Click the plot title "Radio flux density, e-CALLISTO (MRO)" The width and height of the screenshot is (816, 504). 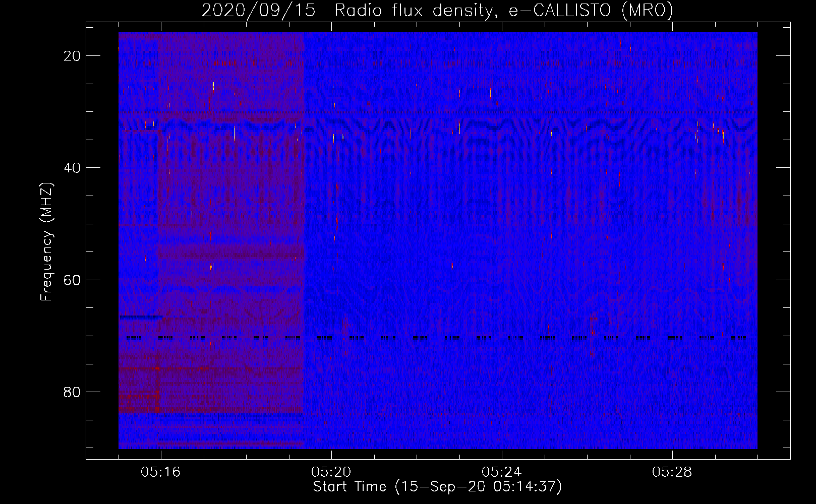[504, 11]
